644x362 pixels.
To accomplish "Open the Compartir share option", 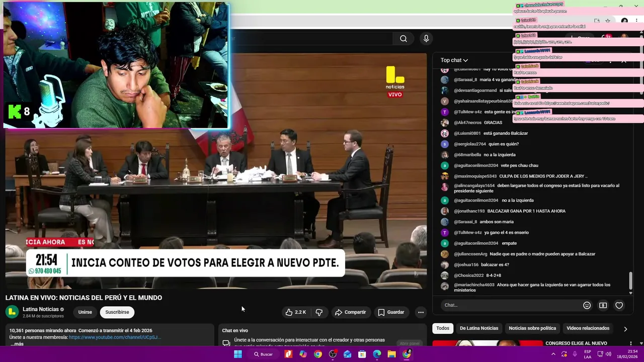I will [351, 312].
